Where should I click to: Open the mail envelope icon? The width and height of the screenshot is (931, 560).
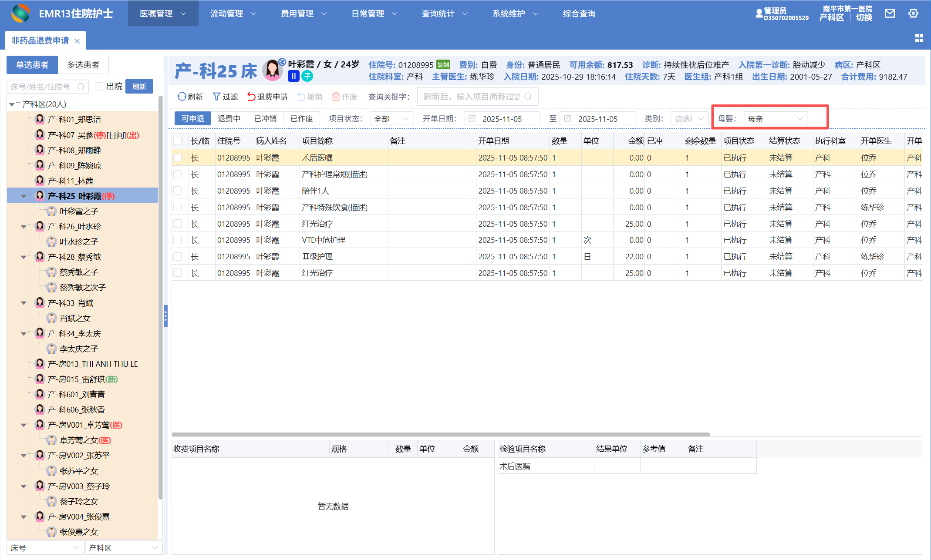pos(890,13)
